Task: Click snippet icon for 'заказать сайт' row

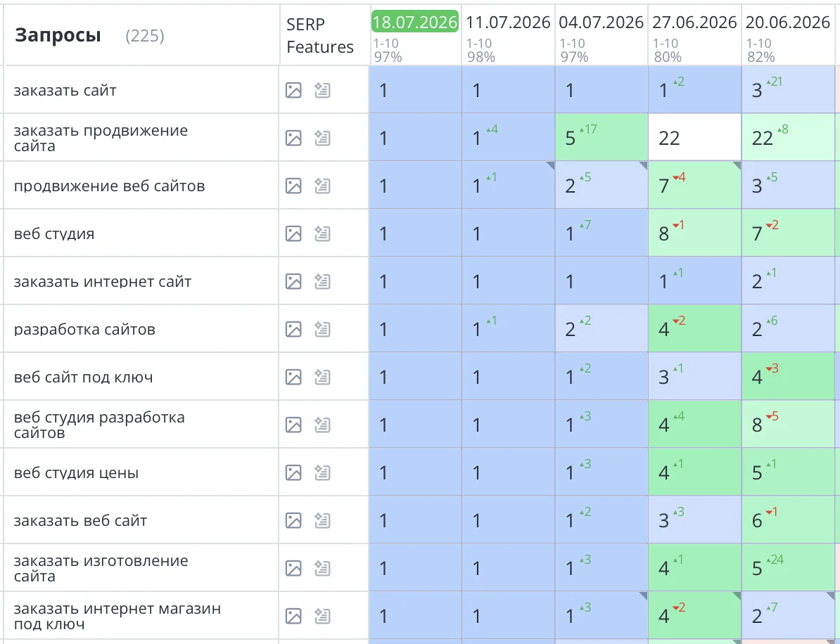Action: (322, 91)
